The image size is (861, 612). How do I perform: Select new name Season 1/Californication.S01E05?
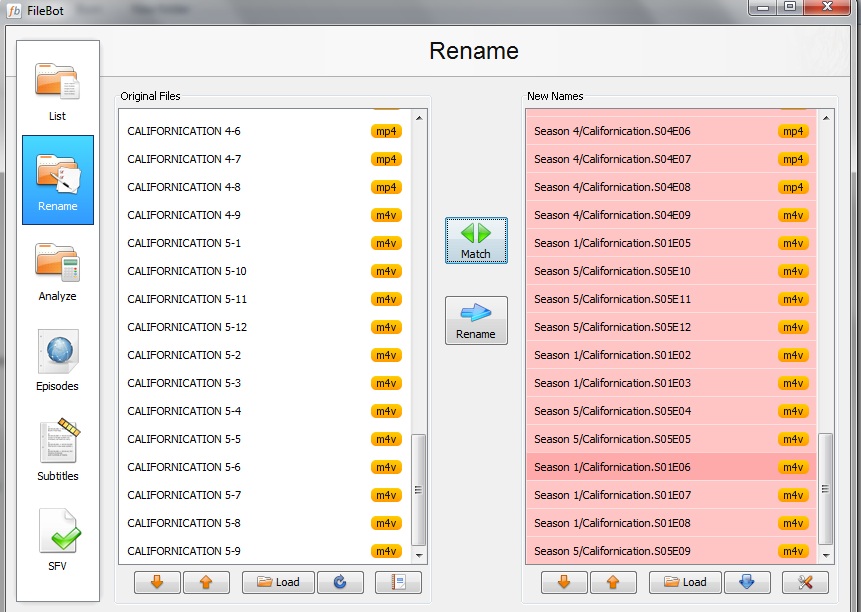pos(672,243)
